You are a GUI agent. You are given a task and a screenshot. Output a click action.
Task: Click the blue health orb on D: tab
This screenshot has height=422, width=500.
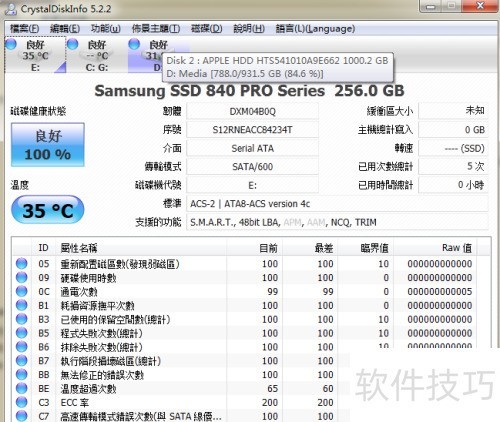[x=134, y=44]
